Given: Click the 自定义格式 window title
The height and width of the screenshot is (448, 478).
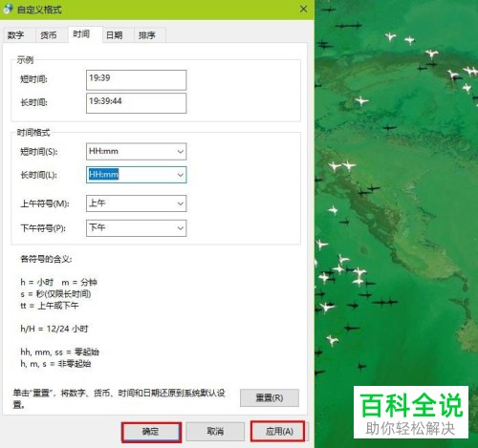Looking at the screenshot, I should pos(39,10).
